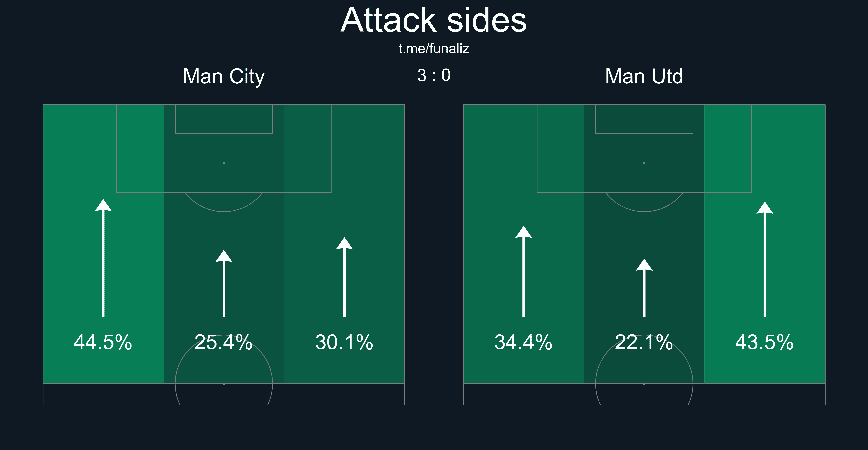Select the Man City team heading
This screenshot has width=868, height=450.
224,76
